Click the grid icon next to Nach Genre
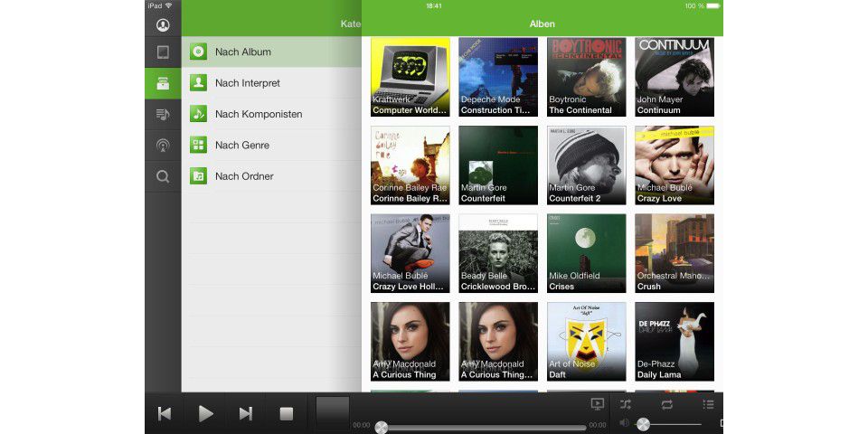Image resolution: width=868 pixels, height=434 pixels. tap(198, 145)
